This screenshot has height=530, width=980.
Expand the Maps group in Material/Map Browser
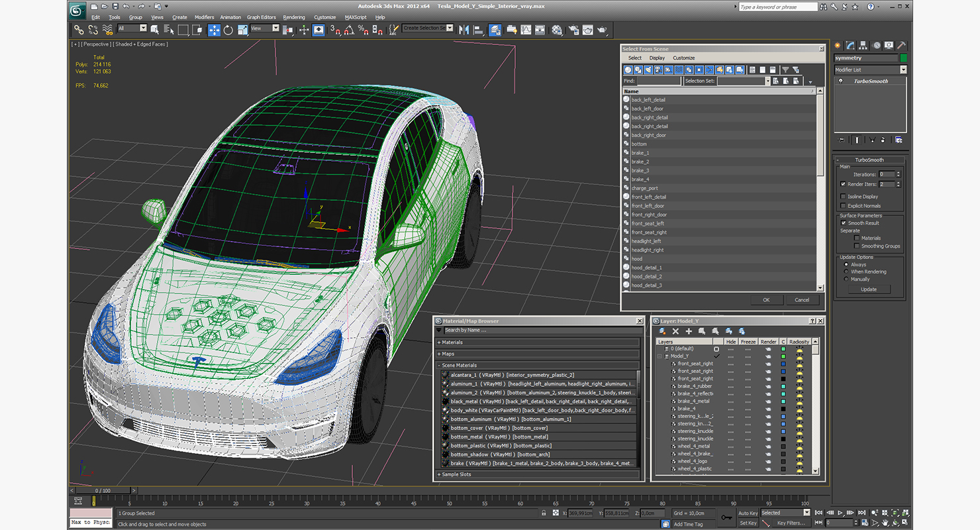click(x=439, y=354)
